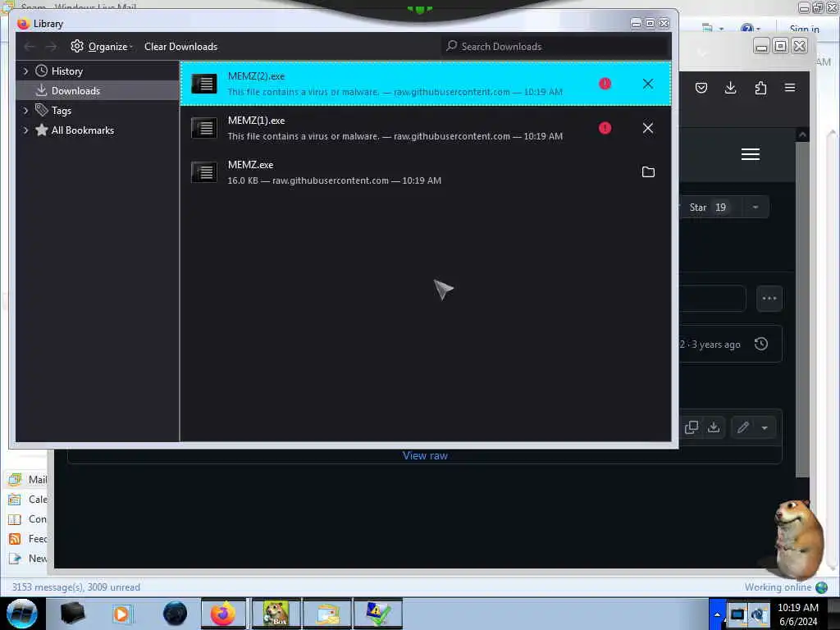Open Firefox Pocket icon in toolbar
Viewport: 840px width, 630px height.
tap(701, 88)
